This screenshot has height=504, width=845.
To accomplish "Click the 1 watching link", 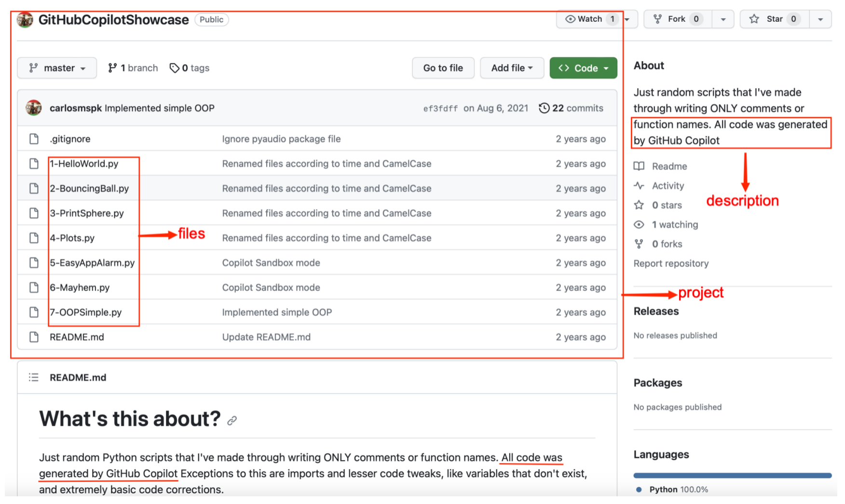I will pyautogui.click(x=675, y=225).
